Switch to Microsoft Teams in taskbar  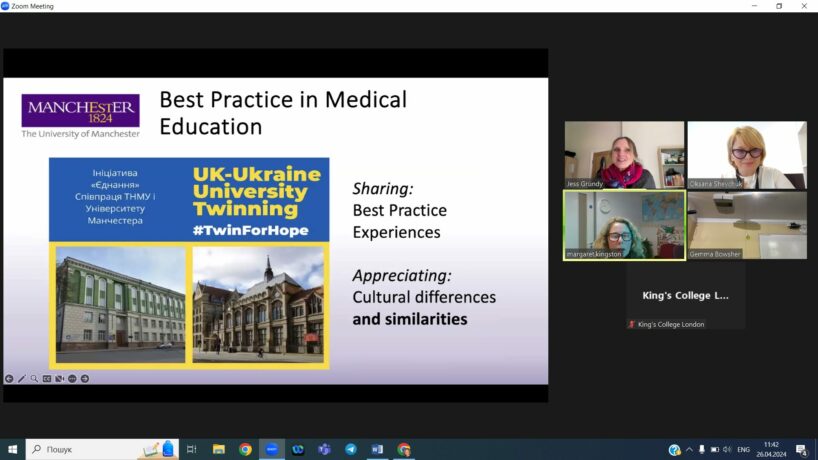coord(324,450)
